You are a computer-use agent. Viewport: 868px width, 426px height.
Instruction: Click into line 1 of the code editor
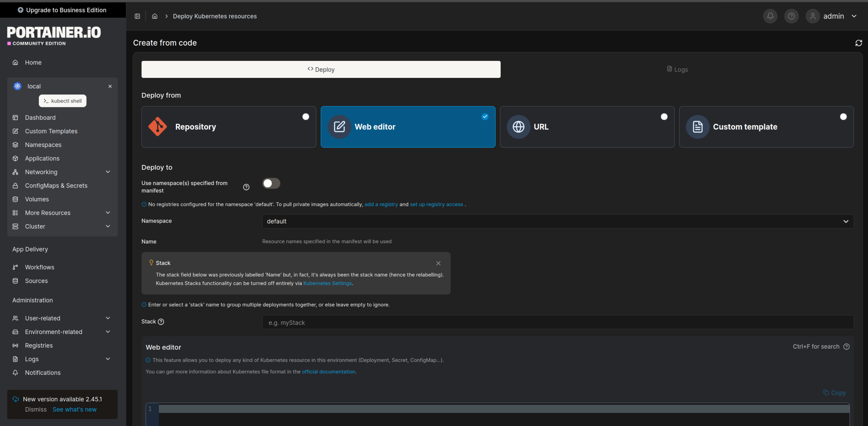(504, 409)
